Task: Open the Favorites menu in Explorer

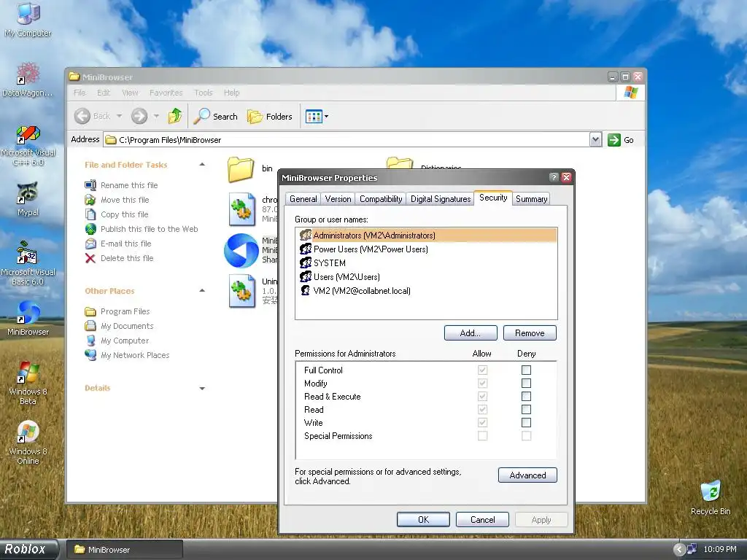Action: coord(166,93)
